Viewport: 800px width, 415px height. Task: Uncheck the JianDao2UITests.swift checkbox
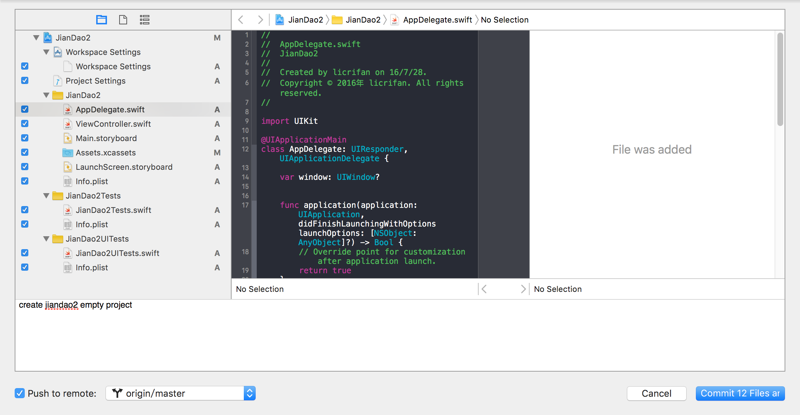click(x=24, y=253)
